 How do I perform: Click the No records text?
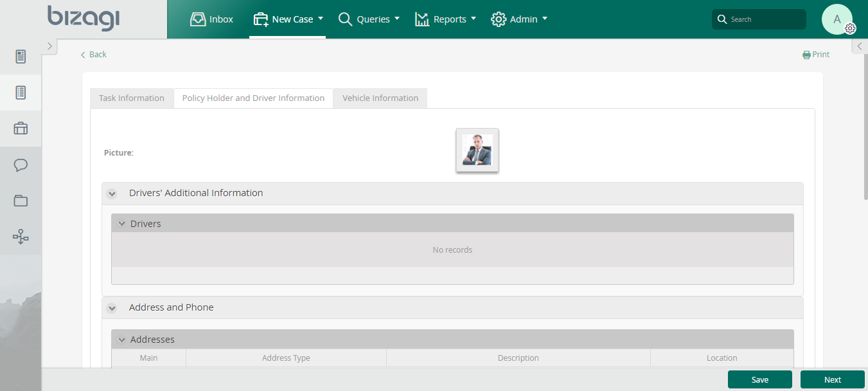point(452,250)
